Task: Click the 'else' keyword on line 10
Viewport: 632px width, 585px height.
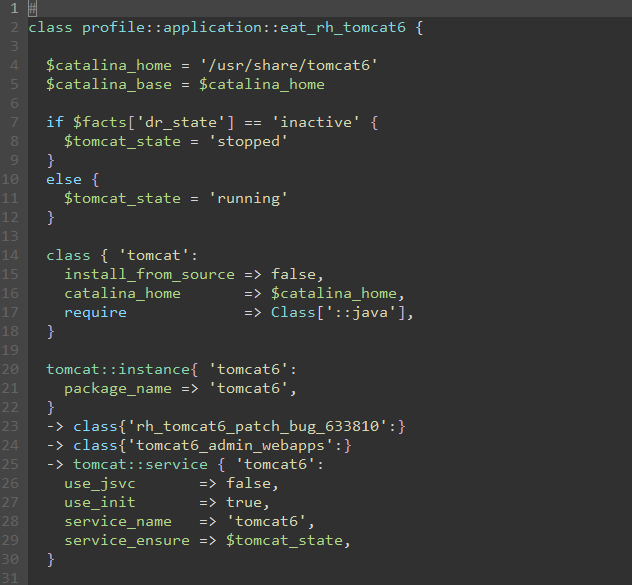Action: pos(64,179)
